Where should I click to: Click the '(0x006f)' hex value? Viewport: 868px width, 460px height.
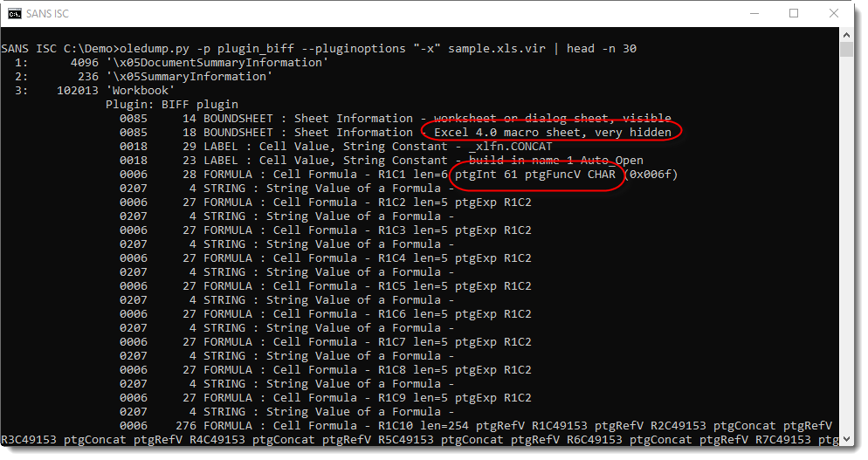click(650, 175)
